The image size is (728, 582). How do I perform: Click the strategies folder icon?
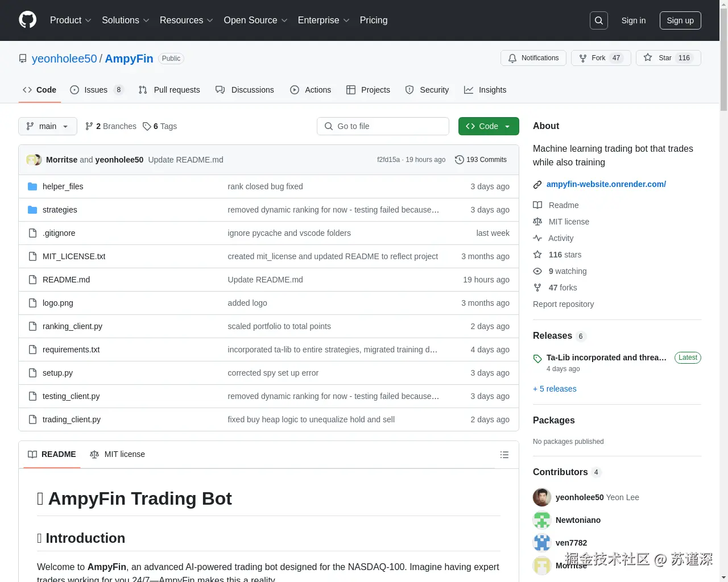point(32,210)
